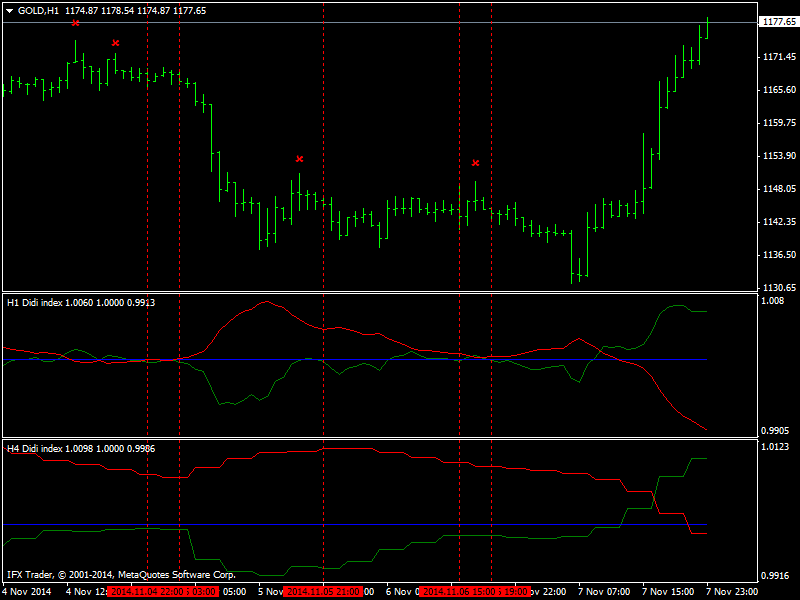Screen dimensions: 800x600
Task: Click the H1 Didi scale value 1.008
Action: click(x=772, y=301)
